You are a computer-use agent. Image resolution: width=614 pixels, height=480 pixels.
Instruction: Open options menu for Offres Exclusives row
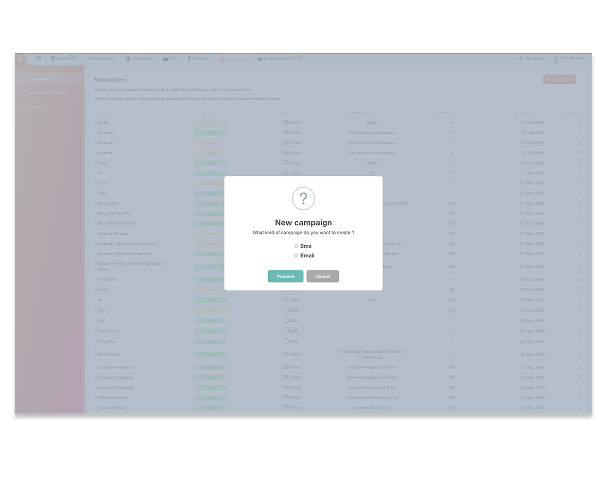click(x=579, y=397)
